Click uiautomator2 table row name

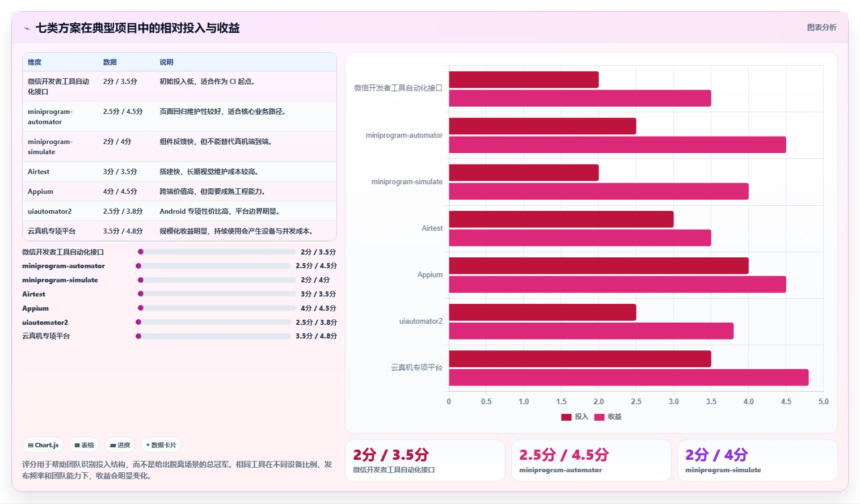tap(50, 211)
